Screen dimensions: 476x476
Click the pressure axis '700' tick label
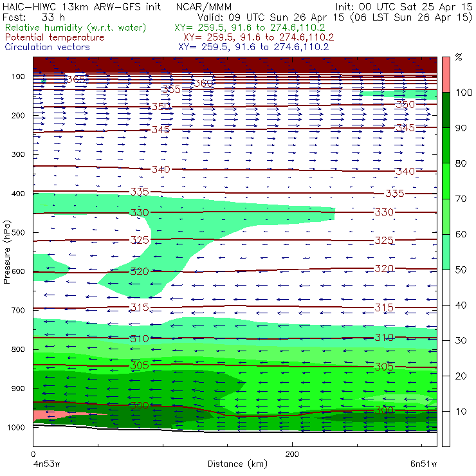click(x=18, y=310)
